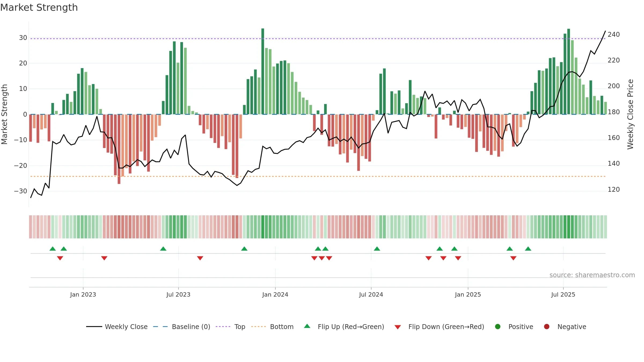Click the Flip Up (Red→Green) legend label
644x362 pixels.
click(x=351, y=327)
